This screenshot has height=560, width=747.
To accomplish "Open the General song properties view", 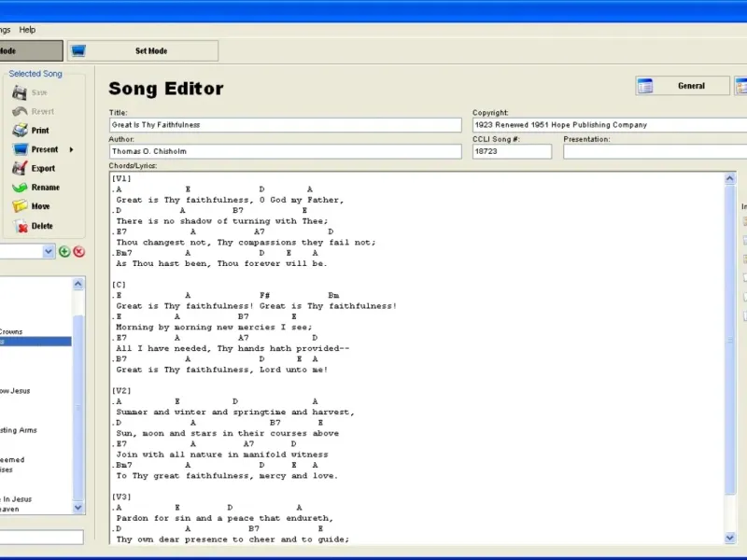I will [x=683, y=86].
